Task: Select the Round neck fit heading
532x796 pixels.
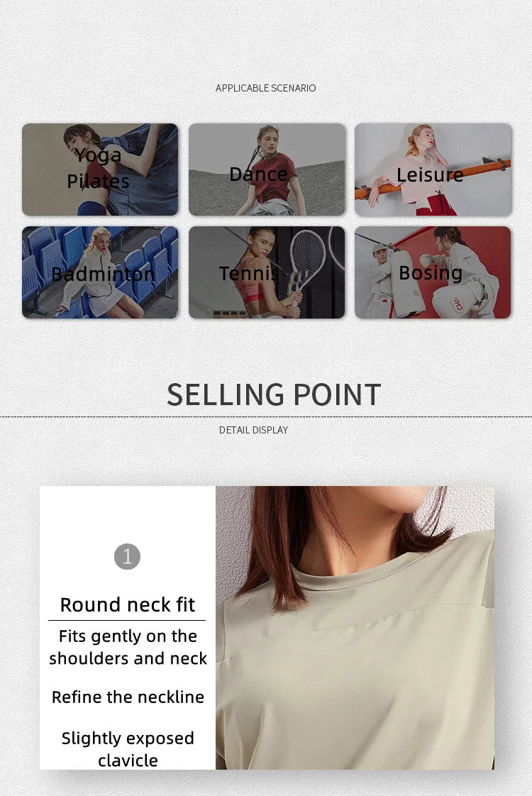Action: (128, 604)
